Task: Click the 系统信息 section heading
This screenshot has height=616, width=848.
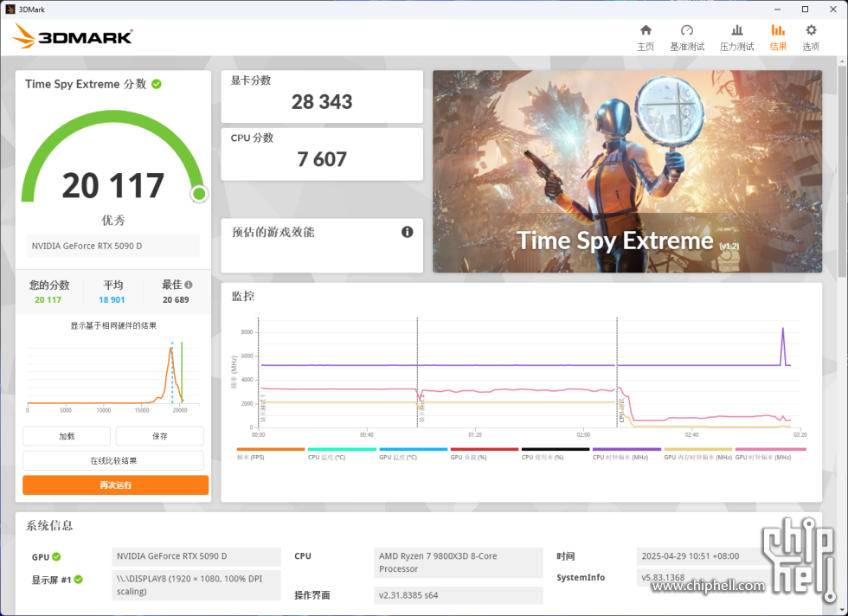Action: pyautogui.click(x=49, y=526)
